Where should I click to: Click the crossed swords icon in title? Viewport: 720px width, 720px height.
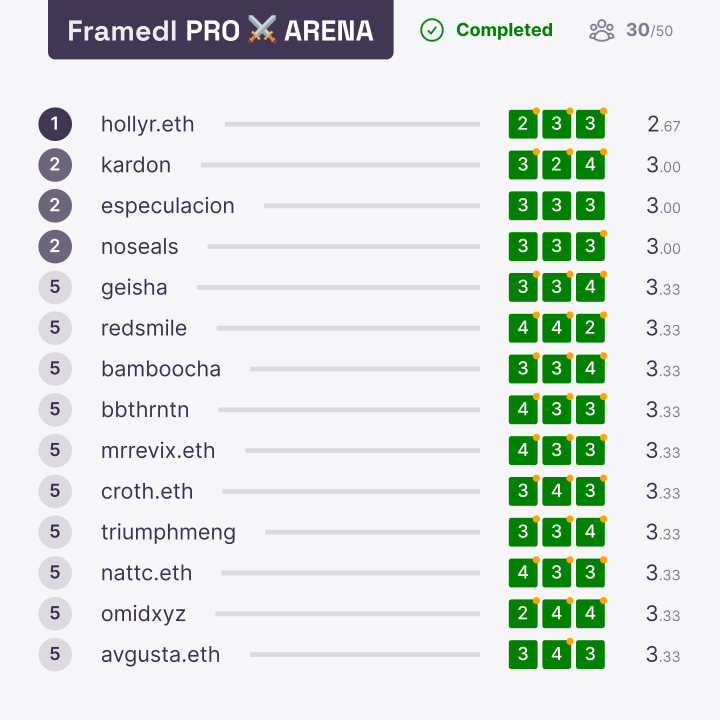[262, 30]
